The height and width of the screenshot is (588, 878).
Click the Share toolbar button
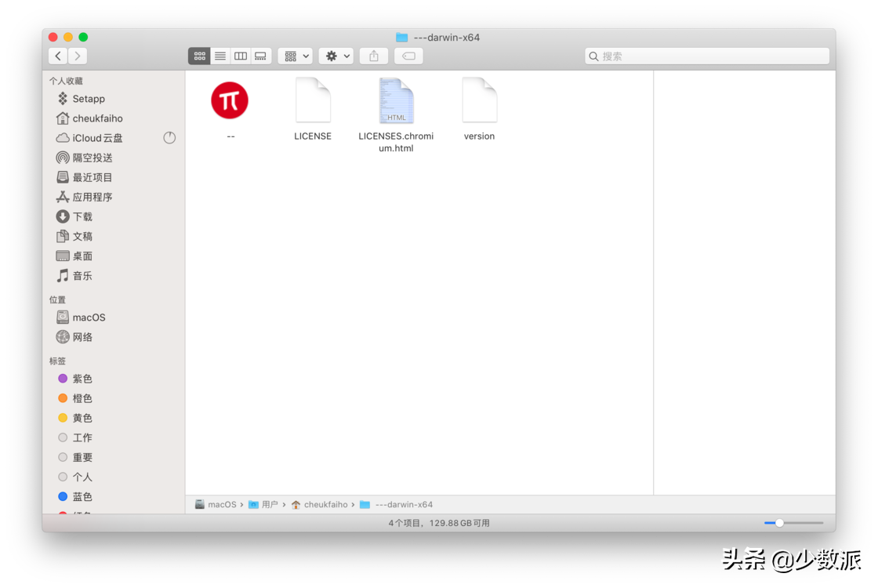(374, 56)
